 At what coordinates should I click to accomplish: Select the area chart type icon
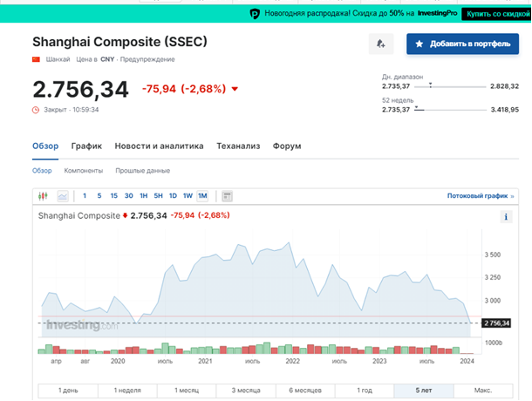tap(63, 196)
